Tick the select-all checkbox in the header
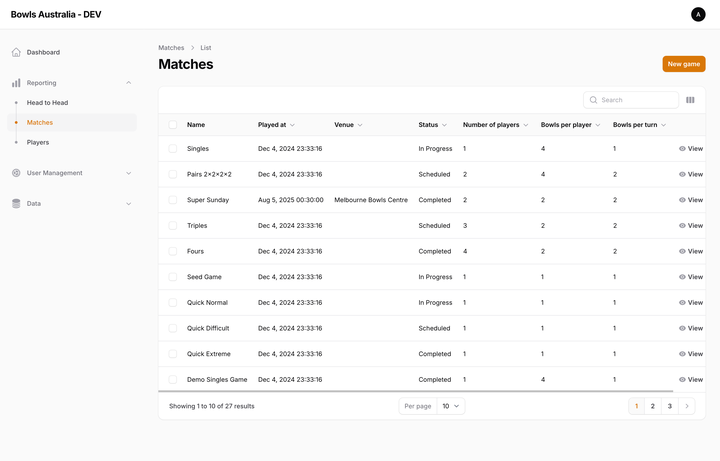This screenshot has height=461, width=720. (173, 125)
